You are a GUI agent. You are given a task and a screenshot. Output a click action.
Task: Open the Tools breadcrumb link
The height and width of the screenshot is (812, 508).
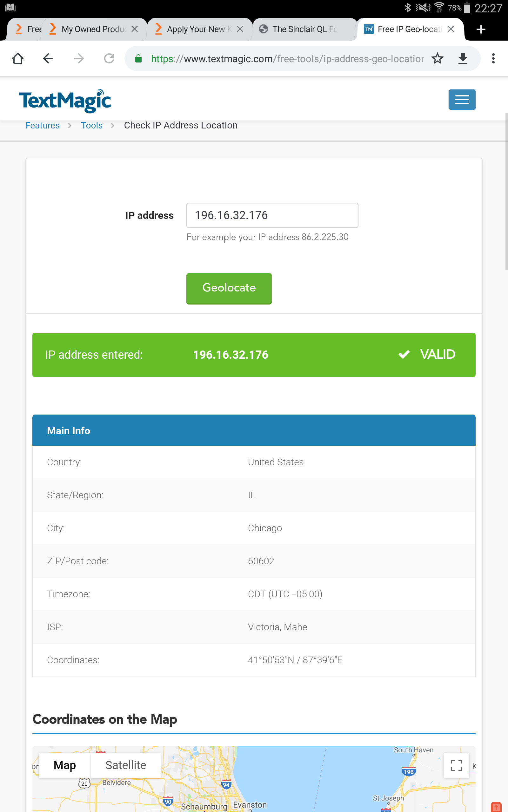pyautogui.click(x=91, y=125)
